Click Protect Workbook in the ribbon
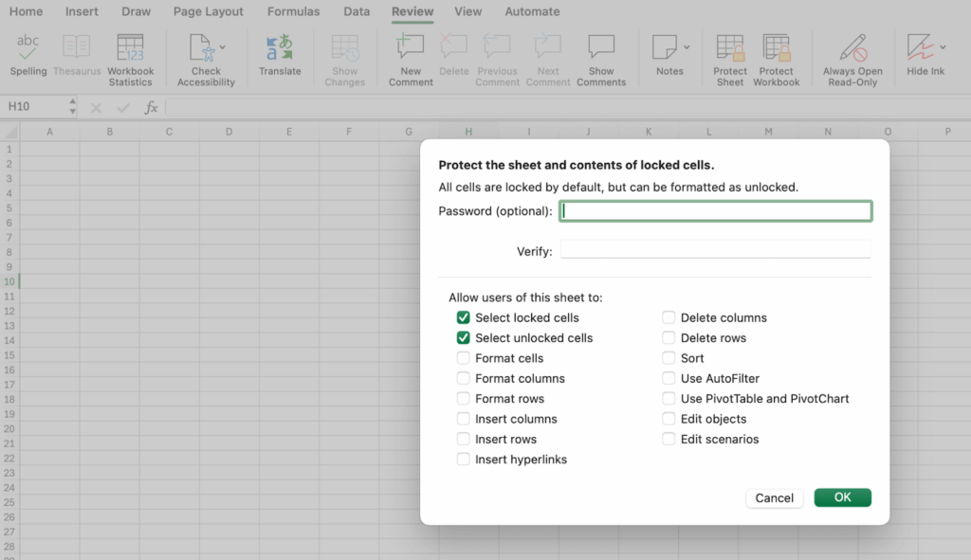Viewport: 971px width, 560px height. [x=777, y=60]
